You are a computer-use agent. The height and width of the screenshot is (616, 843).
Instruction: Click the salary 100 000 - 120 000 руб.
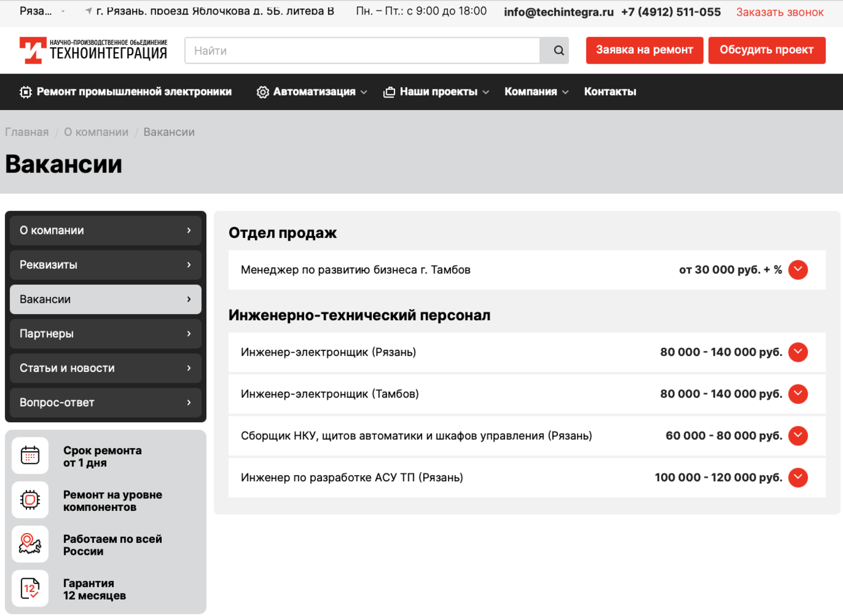718,478
